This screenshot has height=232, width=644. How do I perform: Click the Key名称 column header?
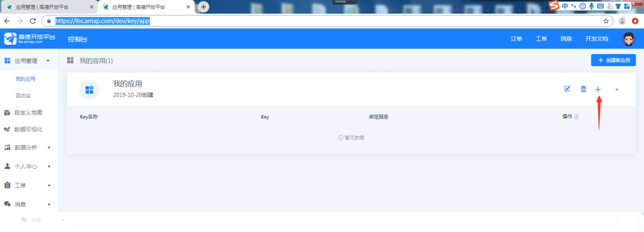click(x=89, y=117)
